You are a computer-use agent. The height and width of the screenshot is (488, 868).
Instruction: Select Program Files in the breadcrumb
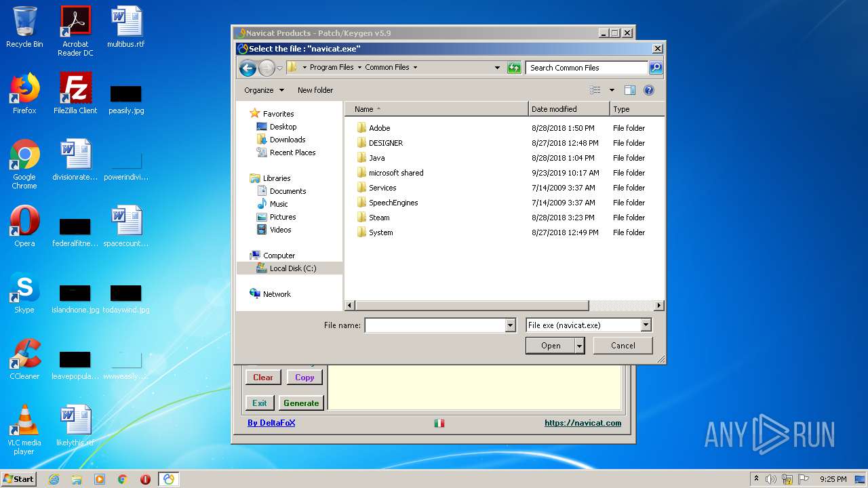pos(332,68)
